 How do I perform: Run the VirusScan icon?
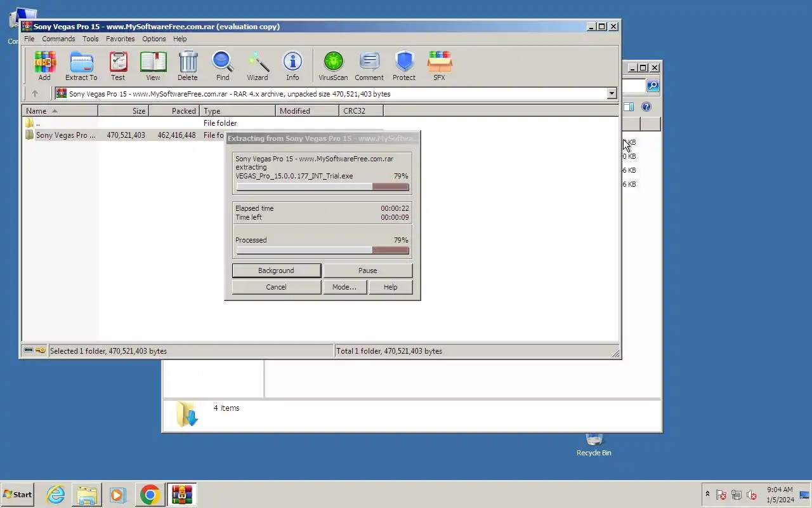point(333,66)
